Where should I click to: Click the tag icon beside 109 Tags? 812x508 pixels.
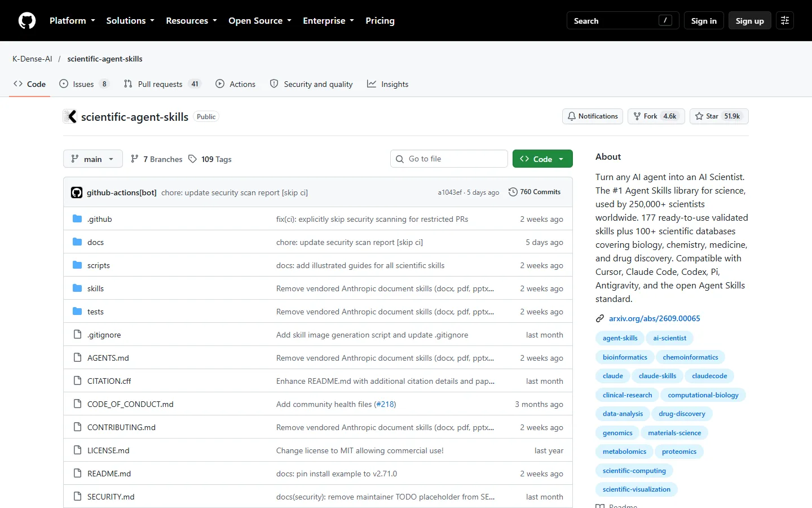pos(193,159)
